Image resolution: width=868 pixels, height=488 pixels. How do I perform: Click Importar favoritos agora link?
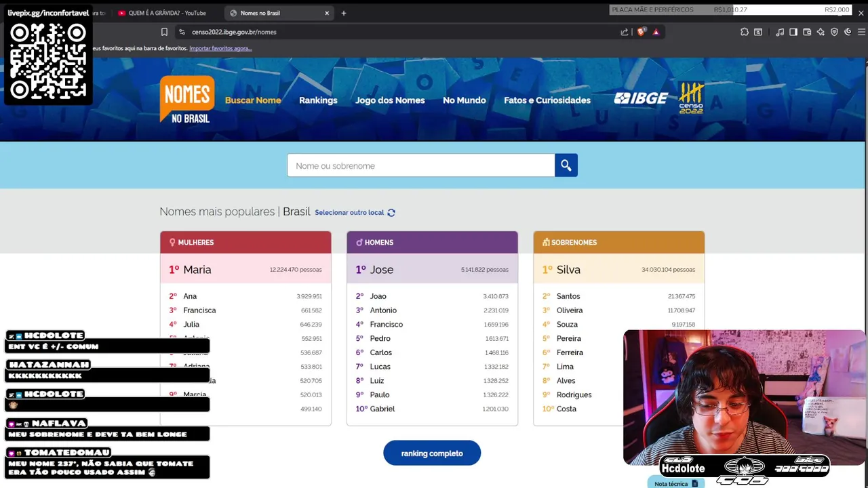220,49
